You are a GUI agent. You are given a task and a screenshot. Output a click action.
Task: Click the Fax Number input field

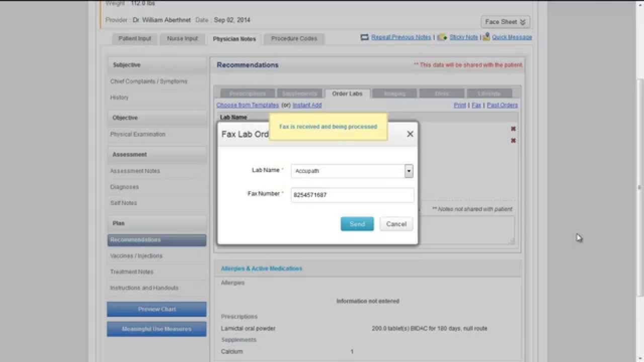pos(352,195)
